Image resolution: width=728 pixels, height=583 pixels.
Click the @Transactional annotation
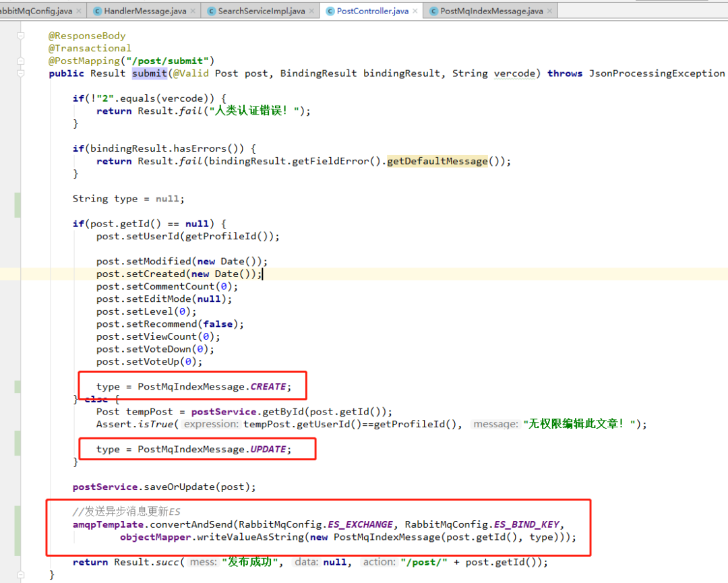90,49
